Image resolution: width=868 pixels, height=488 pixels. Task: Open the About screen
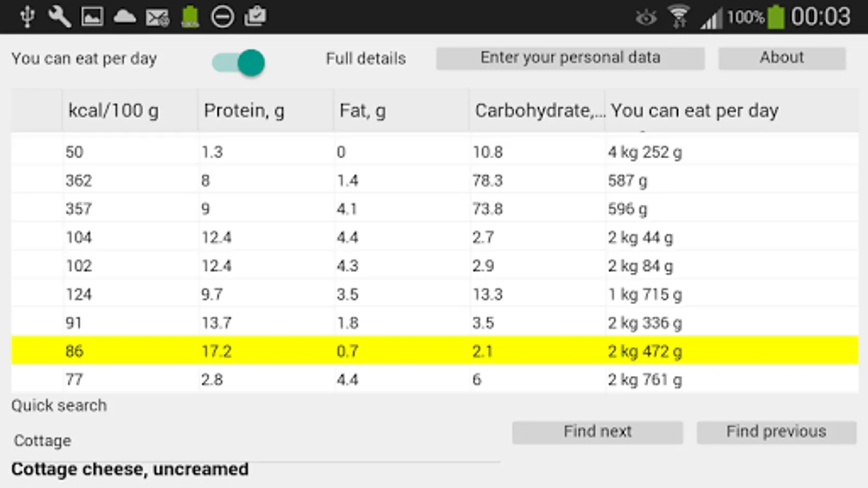782,58
